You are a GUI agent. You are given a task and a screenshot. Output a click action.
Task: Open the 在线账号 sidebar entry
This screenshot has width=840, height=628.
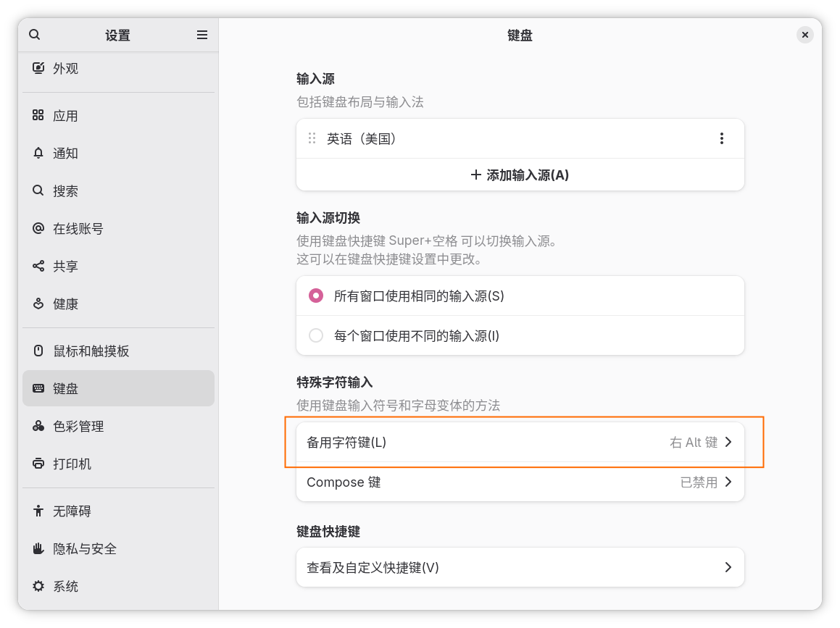[x=78, y=229]
